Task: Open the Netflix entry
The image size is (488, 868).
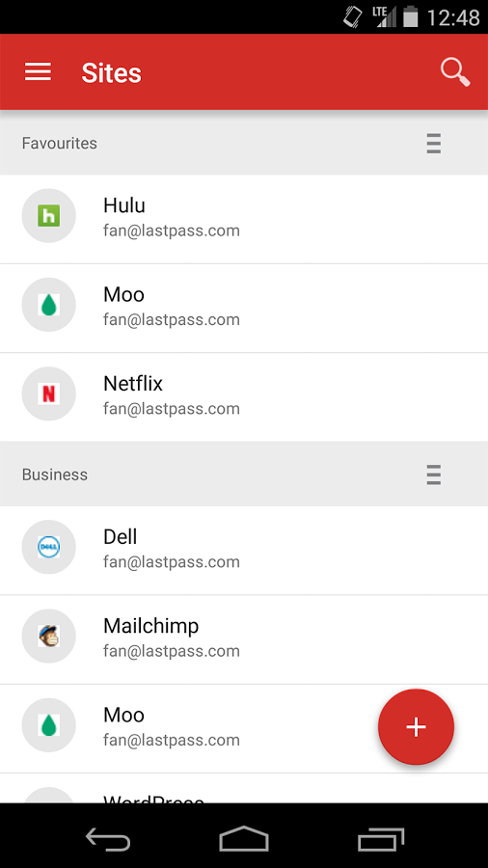Action: point(244,397)
